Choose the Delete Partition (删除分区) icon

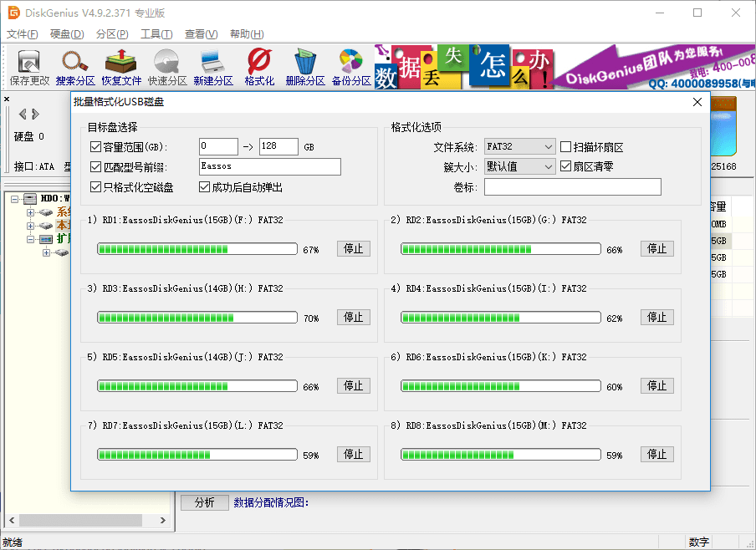click(x=304, y=67)
